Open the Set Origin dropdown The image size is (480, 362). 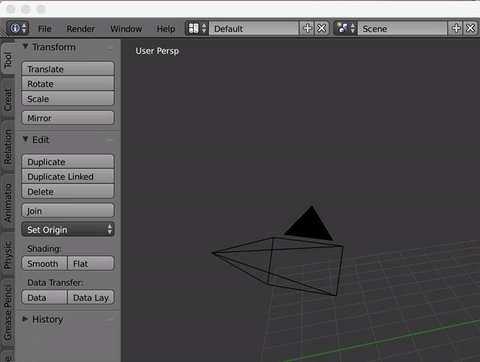coord(68,230)
